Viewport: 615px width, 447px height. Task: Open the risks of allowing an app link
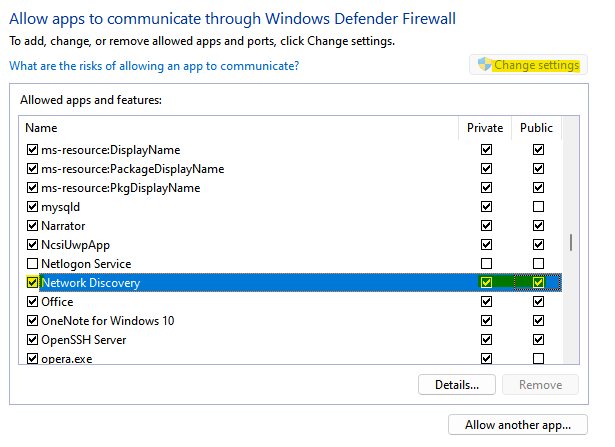click(x=154, y=66)
